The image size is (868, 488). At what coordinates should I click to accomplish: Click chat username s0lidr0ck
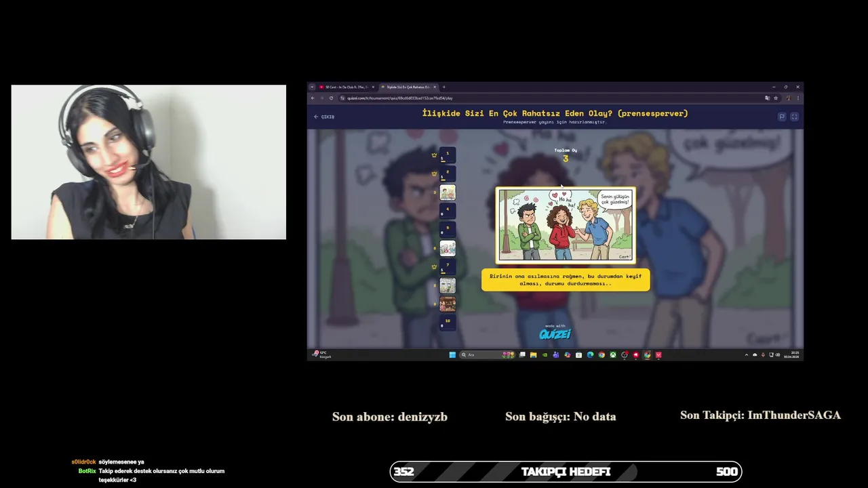click(x=84, y=462)
